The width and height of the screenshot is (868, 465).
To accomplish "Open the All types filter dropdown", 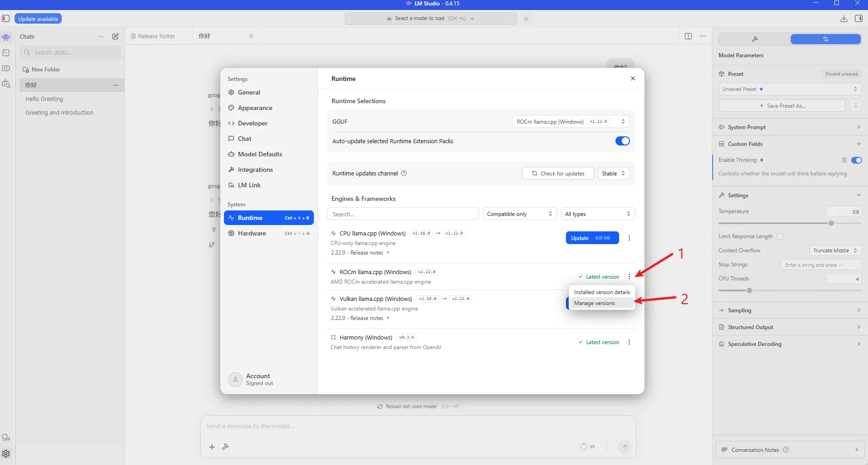I will point(597,214).
